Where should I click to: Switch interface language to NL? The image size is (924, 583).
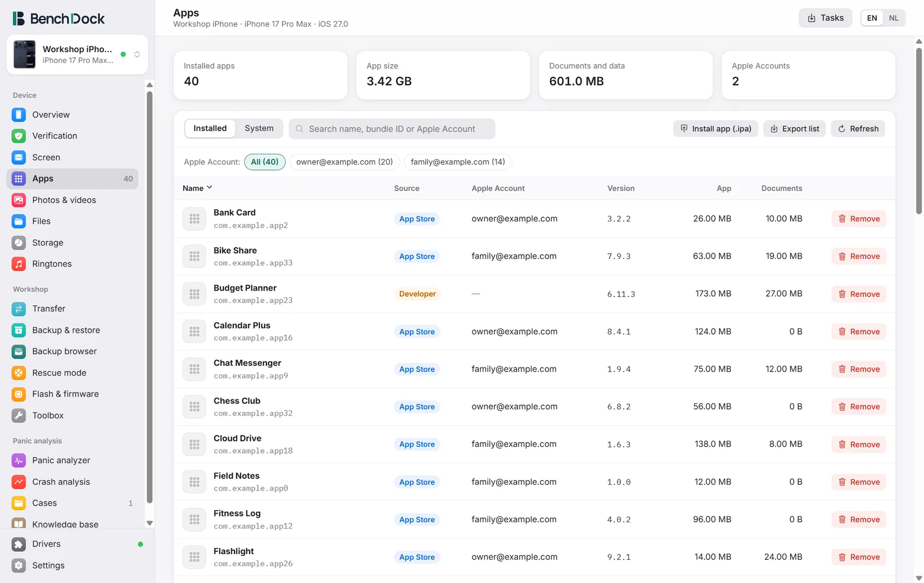(x=893, y=18)
